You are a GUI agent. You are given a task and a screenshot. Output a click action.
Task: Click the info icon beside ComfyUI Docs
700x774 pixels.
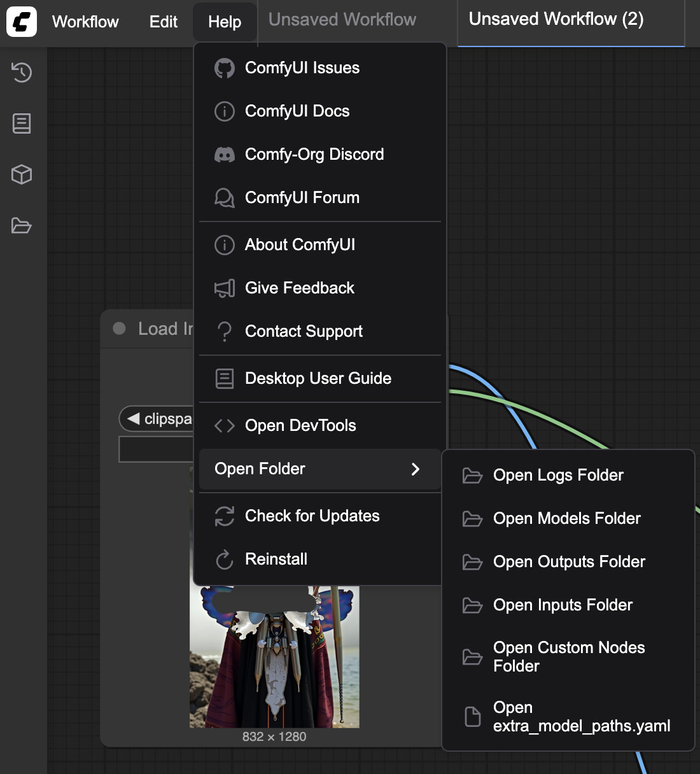[x=225, y=111]
